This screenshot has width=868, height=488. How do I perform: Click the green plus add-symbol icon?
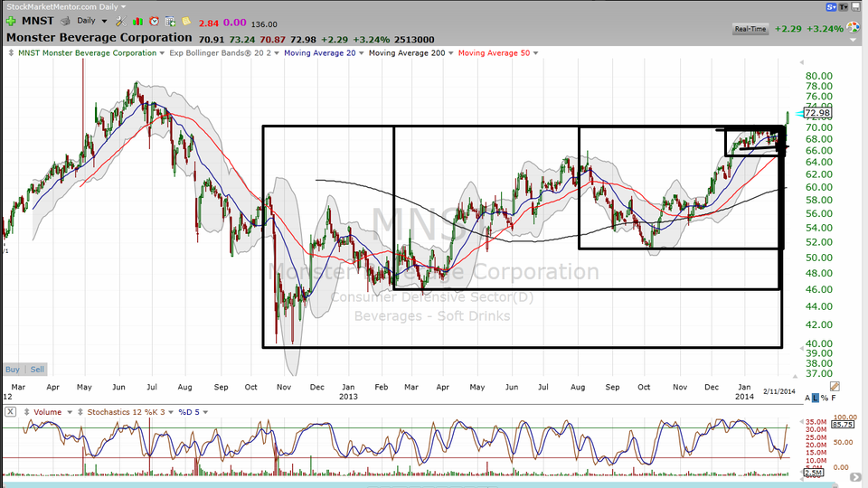(x=11, y=21)
